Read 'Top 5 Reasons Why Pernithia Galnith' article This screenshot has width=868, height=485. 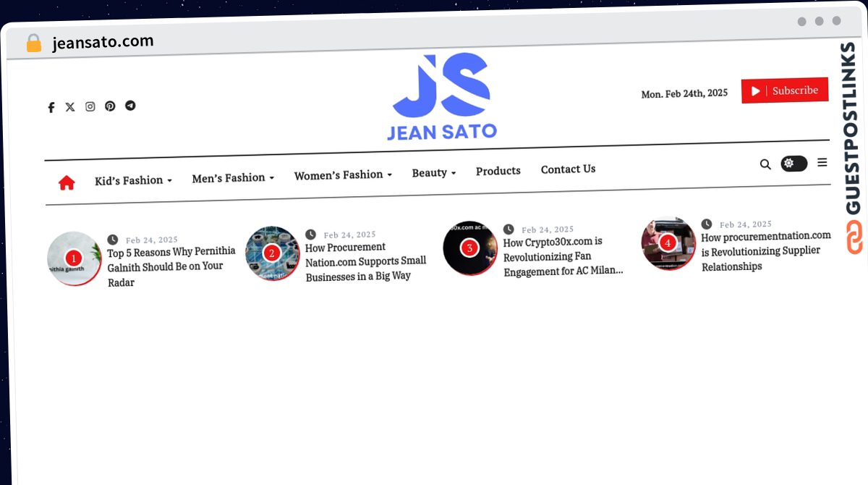click(171, 267)
